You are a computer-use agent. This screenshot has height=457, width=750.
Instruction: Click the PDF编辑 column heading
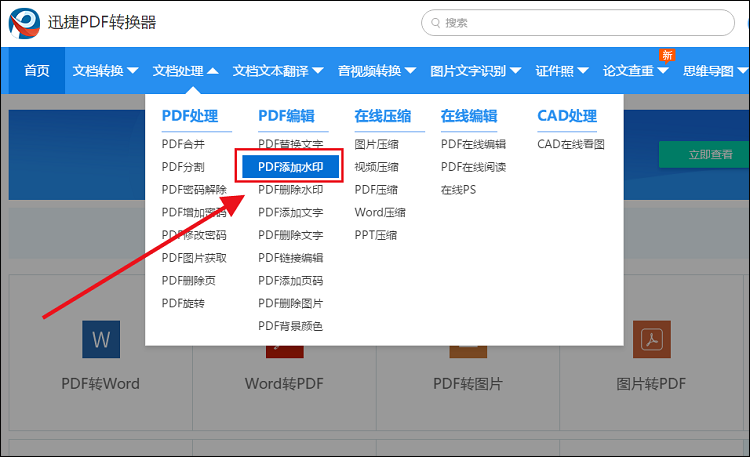(287, 116)
